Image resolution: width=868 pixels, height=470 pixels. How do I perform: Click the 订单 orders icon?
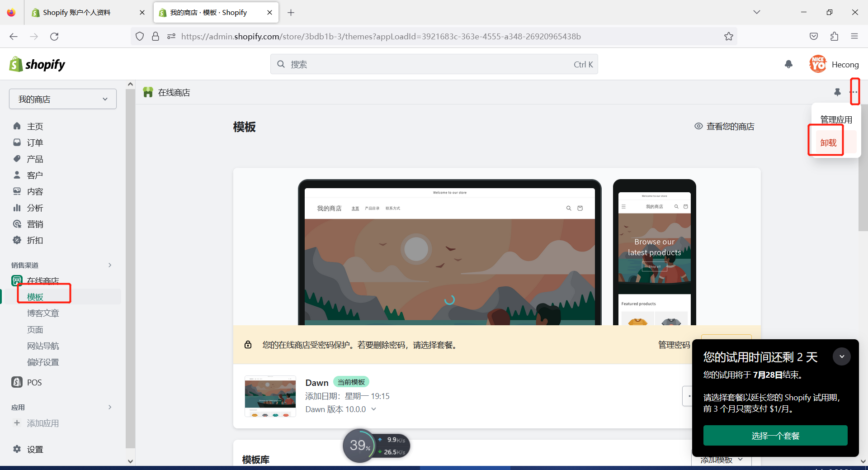coord(17,142)
